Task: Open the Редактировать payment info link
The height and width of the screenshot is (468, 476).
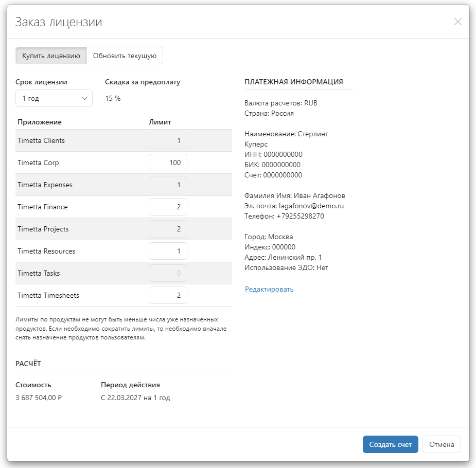Action: click(x=269, y=289)
